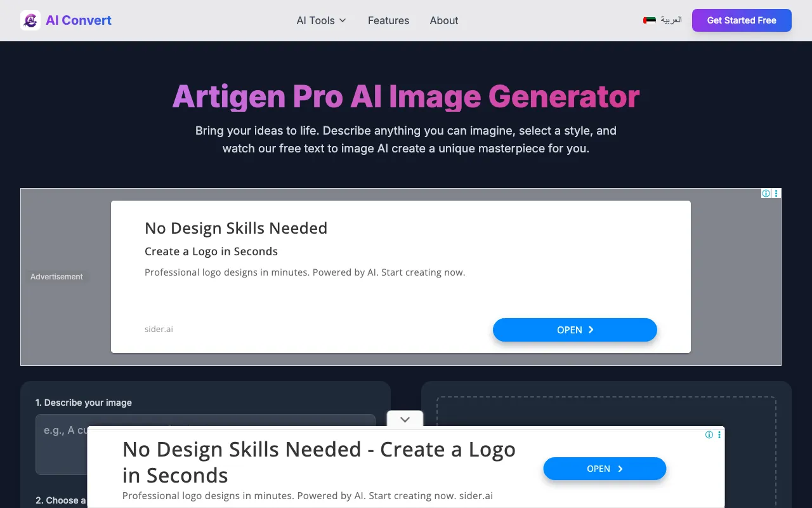Click the Artigen Pro AI Image Generator heading

pos(406,97)
